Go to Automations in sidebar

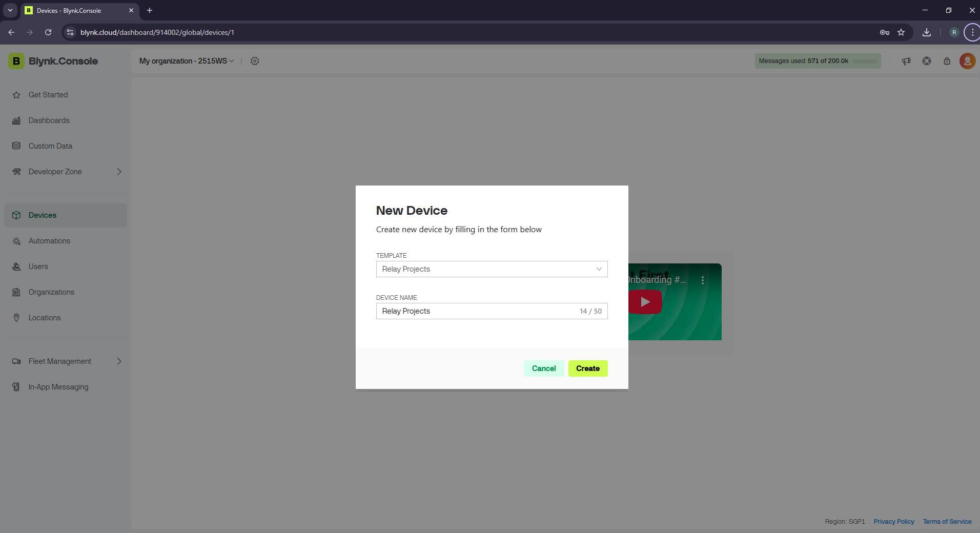click(49, 241)
